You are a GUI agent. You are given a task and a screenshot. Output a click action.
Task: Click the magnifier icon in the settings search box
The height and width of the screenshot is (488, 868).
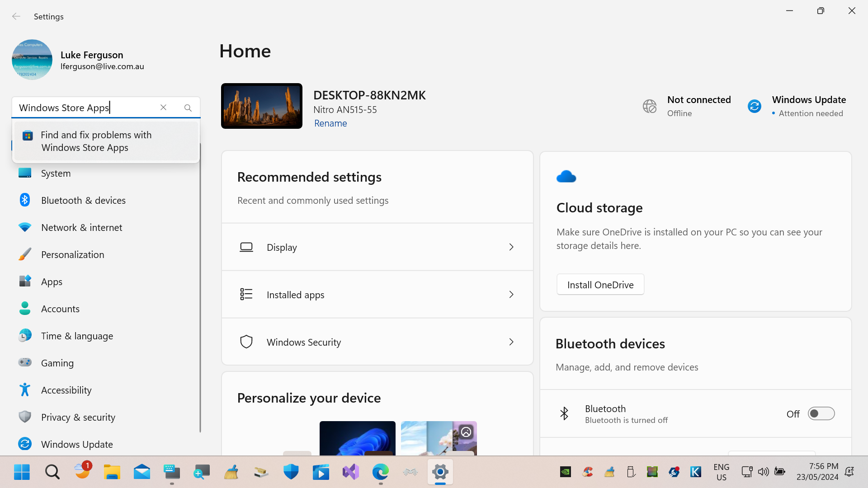(188, 108)
